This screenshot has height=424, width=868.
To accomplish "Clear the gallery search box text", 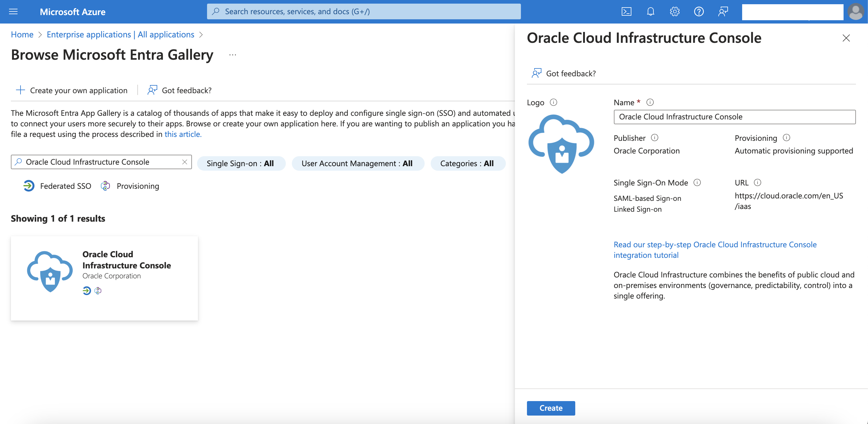I will pos(185,162).
